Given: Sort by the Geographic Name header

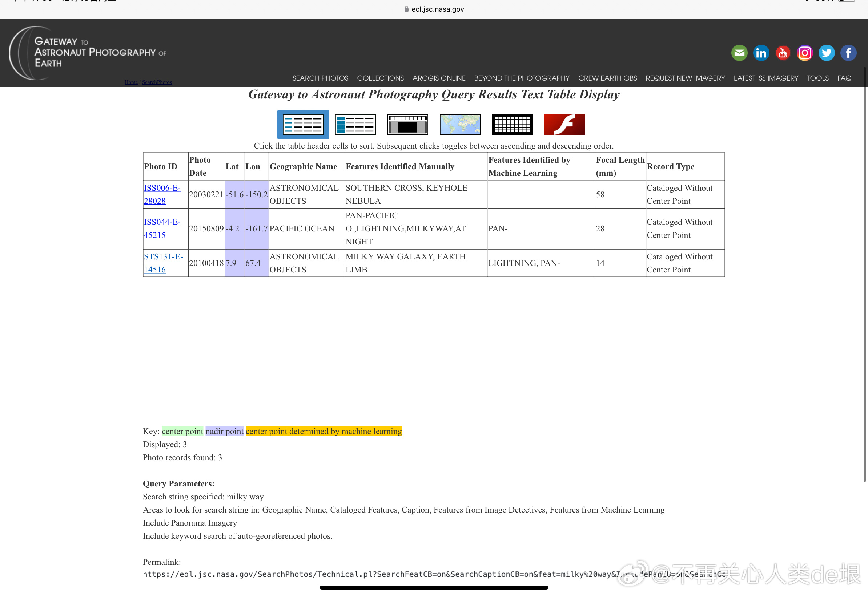Looking at the screenshot, I should (x=303, y=166).
